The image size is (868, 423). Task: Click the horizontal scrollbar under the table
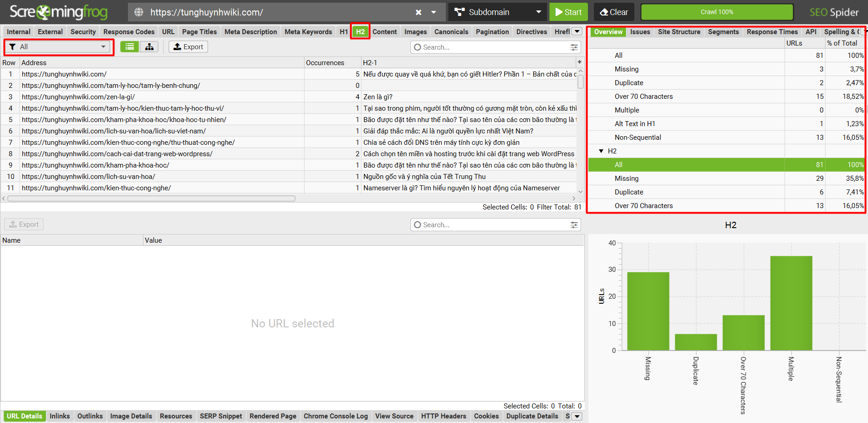tap(151, 199)
